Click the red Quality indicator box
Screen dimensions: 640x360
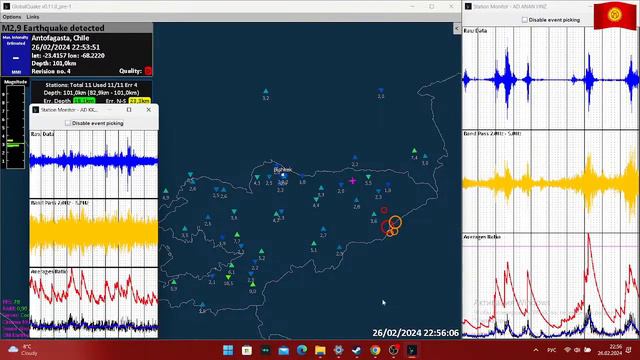click(x=148, y=71)
